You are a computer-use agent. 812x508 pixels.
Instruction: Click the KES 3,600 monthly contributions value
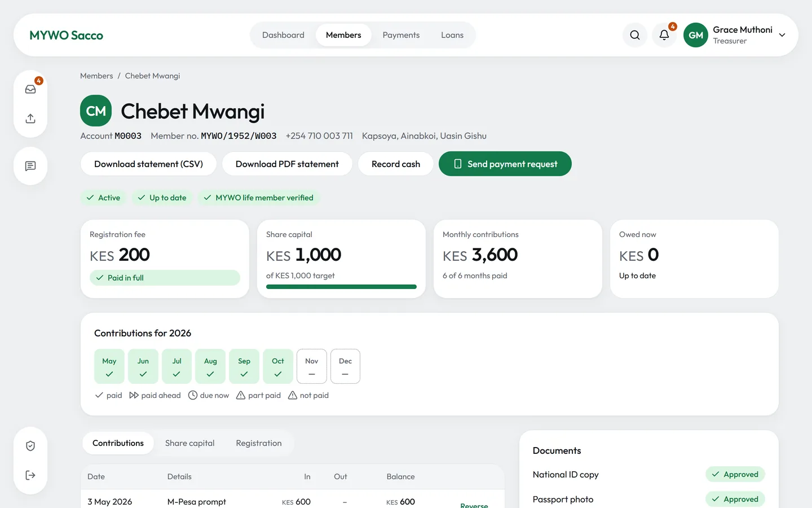coord(480,255)
